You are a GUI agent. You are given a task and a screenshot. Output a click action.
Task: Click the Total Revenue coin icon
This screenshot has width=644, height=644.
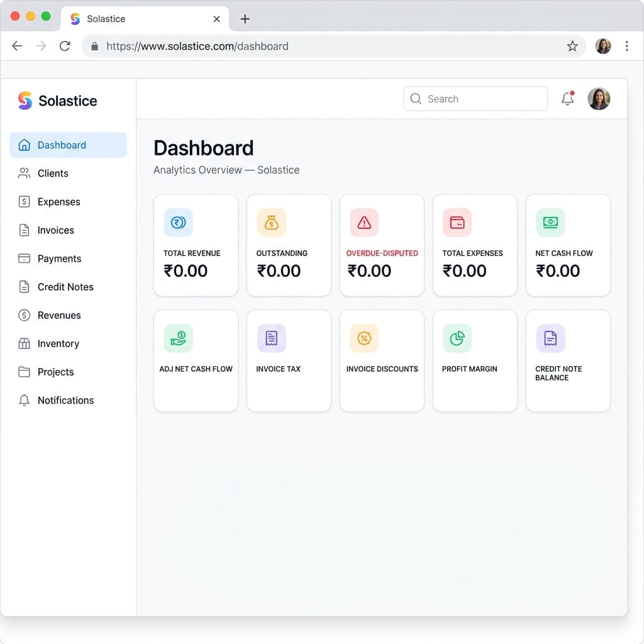tap(178, 222)
